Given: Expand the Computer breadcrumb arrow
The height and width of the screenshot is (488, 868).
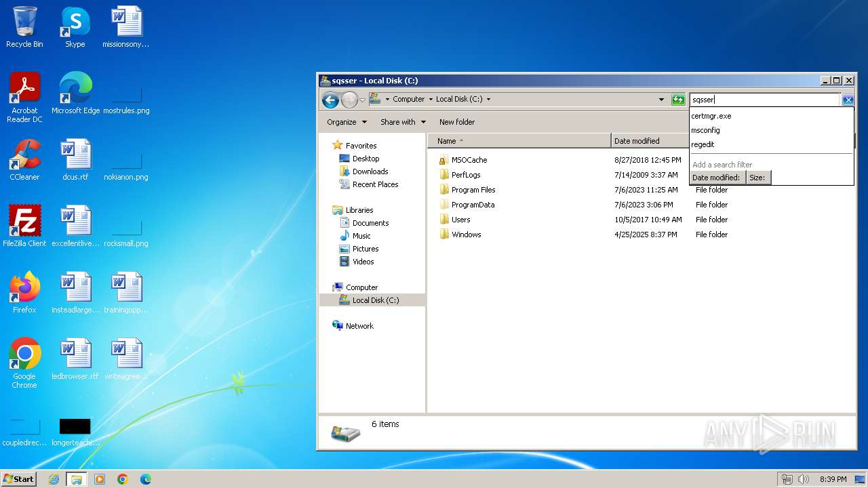Looking at the screenshot, I should pyautogui.click(x=430, y=99).
